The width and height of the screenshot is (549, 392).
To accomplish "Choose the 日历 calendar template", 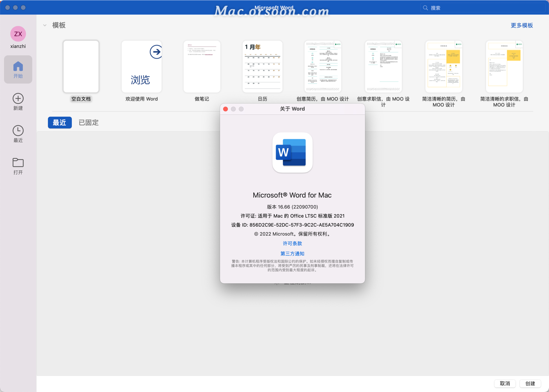I will (x=262, y=67).
